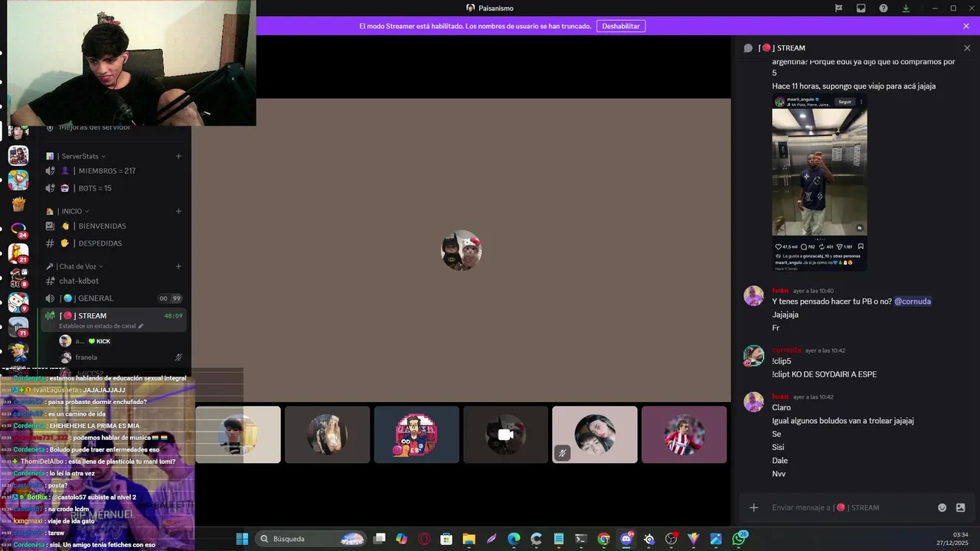Open the server icon with badge 9
Viewport: 980px width, 551px height.
[x=18, y=302]
